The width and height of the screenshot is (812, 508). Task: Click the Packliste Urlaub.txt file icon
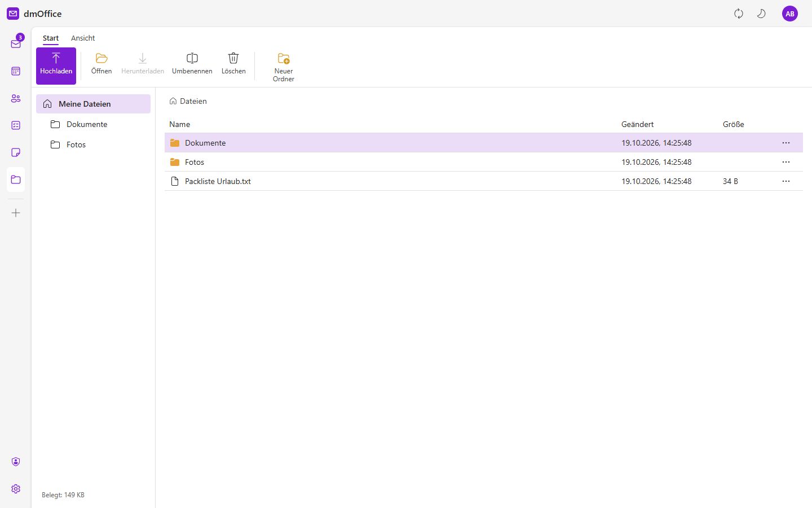175,181
